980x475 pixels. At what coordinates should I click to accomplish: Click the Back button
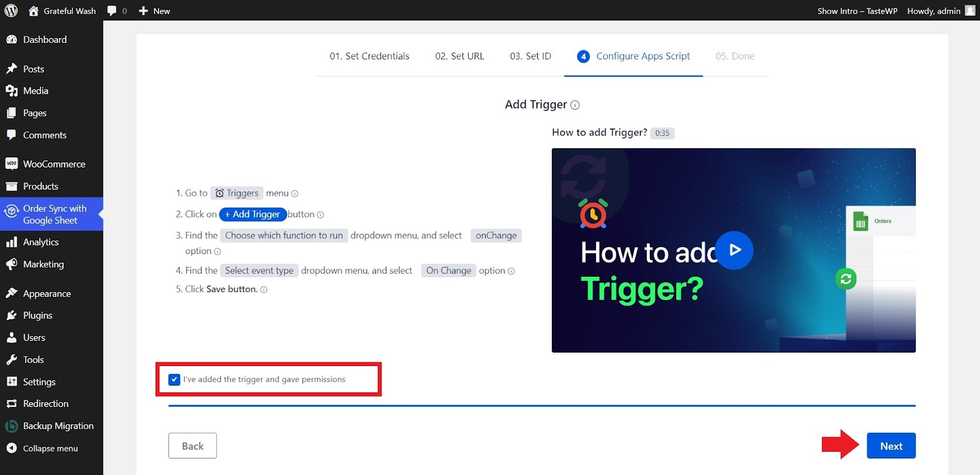coord(192,446)
